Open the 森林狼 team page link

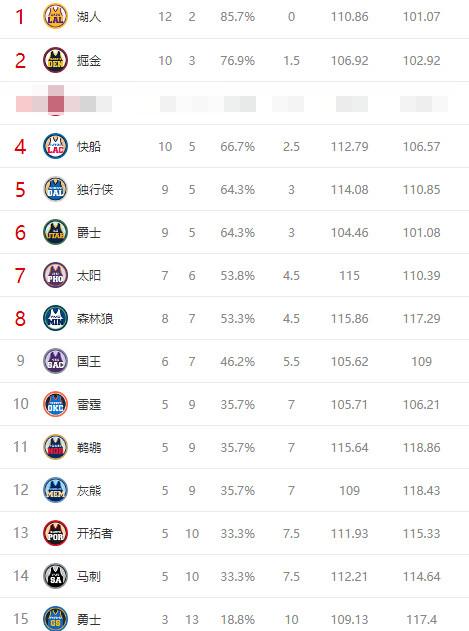pyautogui.click(x=95, y=319)
